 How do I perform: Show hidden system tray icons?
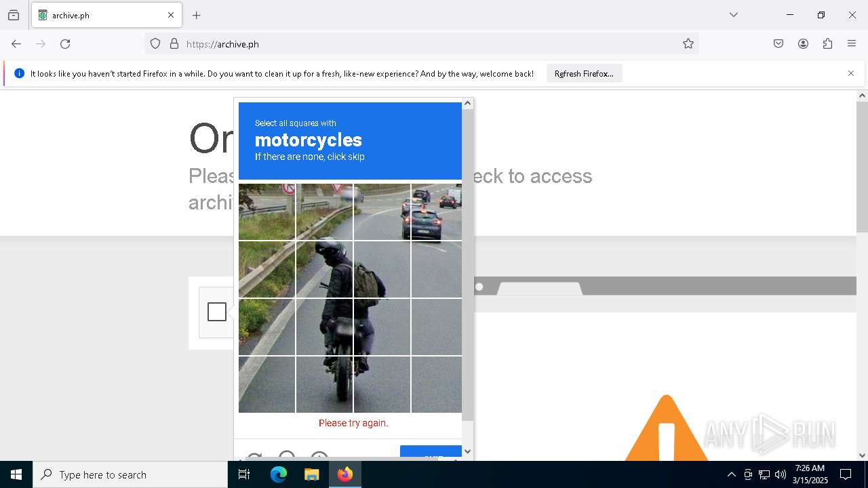(x=731, y=474)
